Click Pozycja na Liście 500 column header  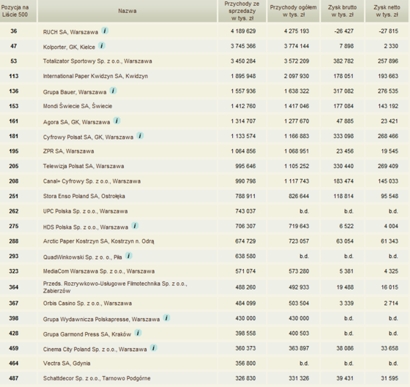15,11
